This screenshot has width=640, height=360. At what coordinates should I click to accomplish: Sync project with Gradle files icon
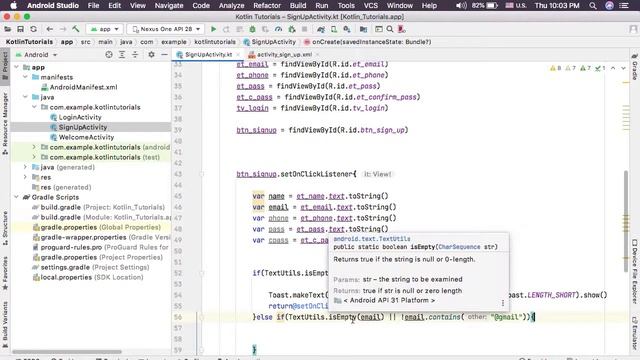(x=321, y=29)
